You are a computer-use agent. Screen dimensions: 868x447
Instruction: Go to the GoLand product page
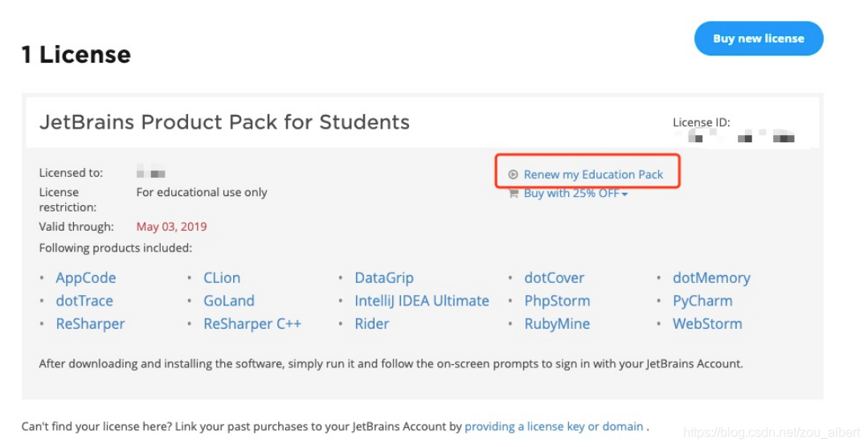229,301
